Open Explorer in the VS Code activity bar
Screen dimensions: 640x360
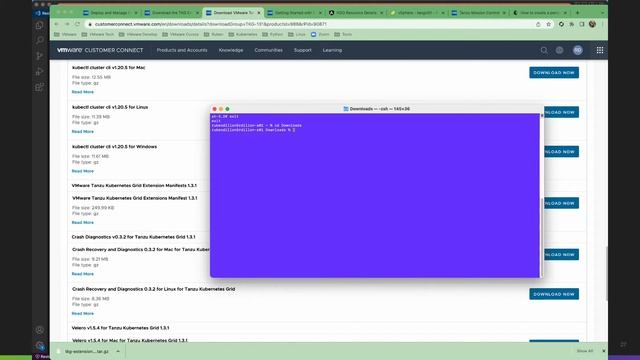tap(40, 25)
